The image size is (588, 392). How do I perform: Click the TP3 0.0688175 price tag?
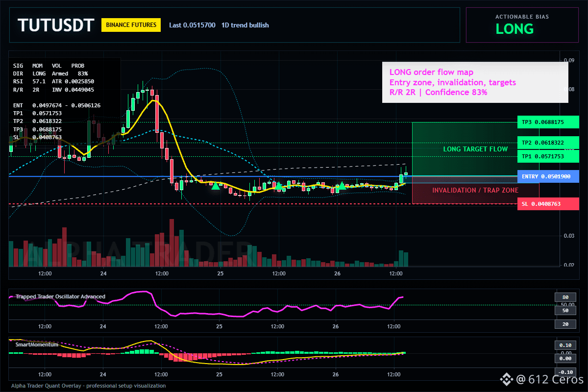coord(548,122)
